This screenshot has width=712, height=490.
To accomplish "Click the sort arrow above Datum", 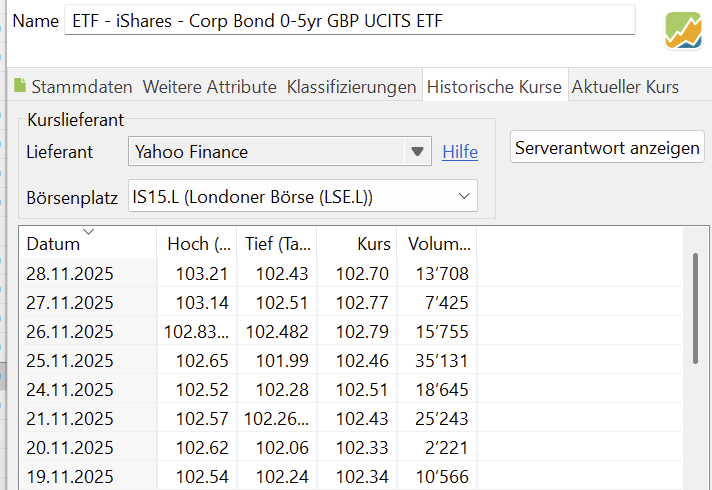I will coord(88,232).
